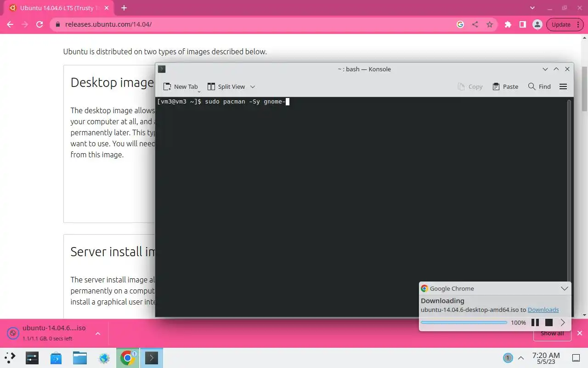Click Copy in Konsole toolbar

coord(470,86)
